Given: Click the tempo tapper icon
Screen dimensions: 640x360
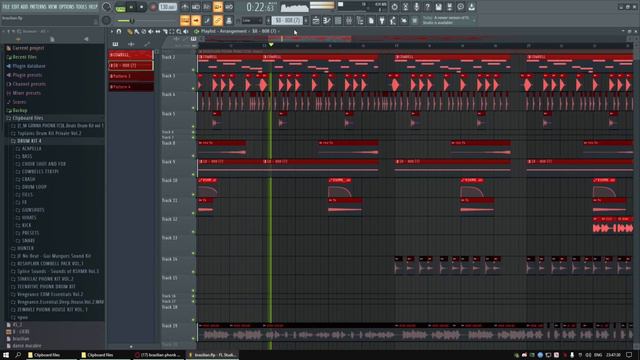Looking at the screenshot, I should [x=393, y=20].
